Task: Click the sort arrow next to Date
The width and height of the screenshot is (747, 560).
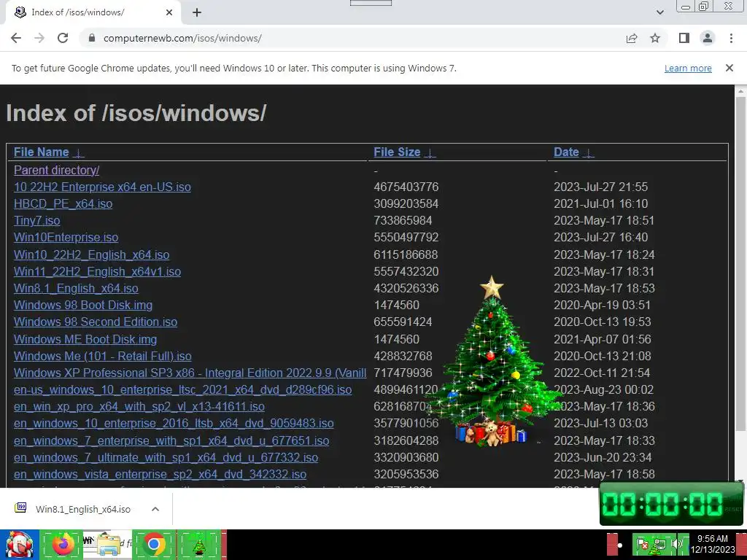Action: pos(589,152)
